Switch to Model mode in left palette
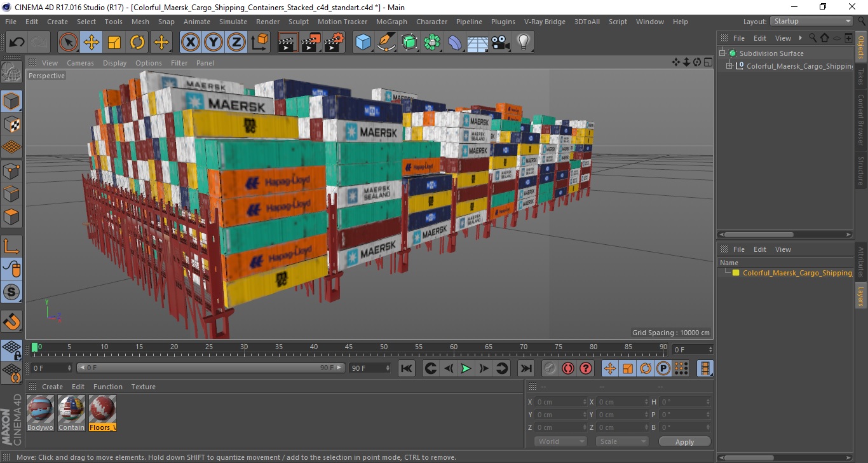868x463 pixels. click(x=11, y=101)
